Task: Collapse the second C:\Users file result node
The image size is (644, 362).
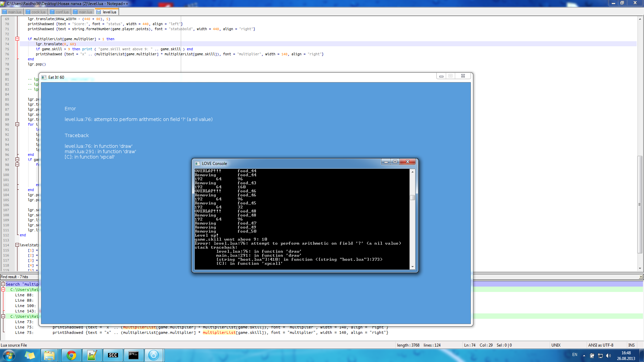Action: click(3, 316)
